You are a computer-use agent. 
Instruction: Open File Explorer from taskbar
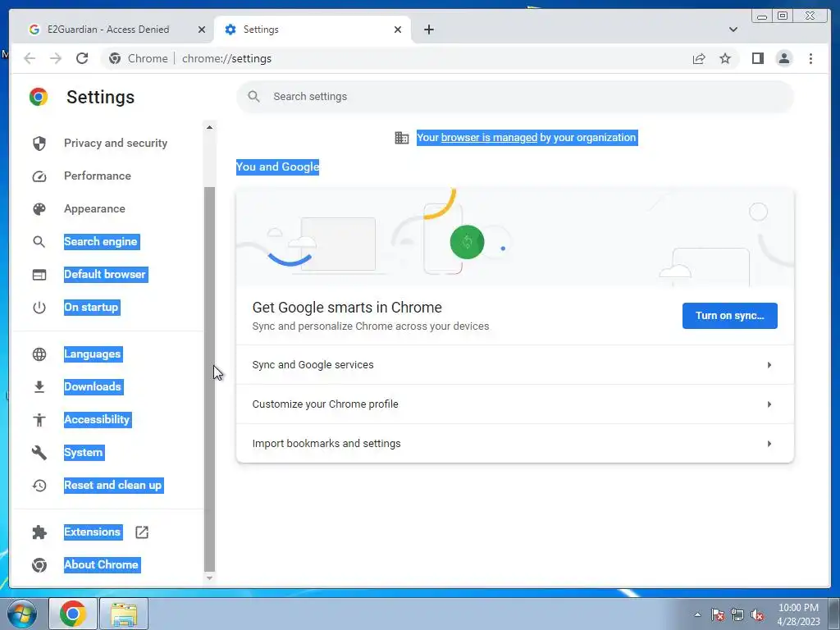[x=124, y=614]
